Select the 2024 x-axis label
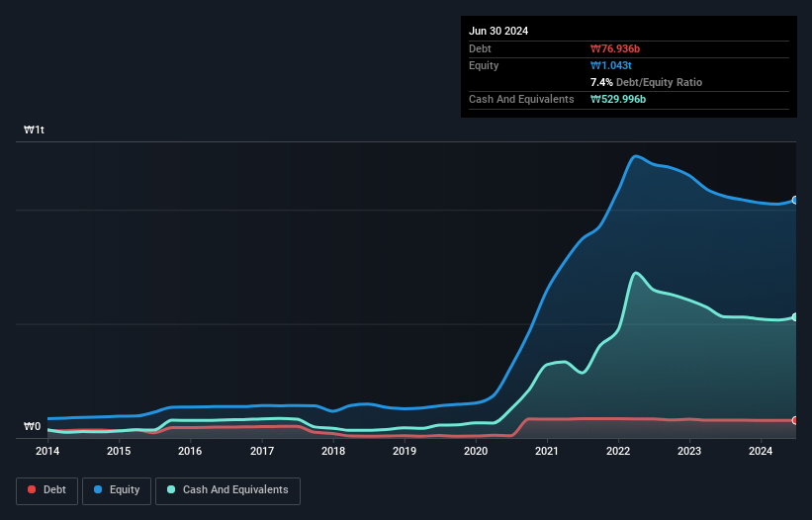The image size is (812, 520). 761,451
